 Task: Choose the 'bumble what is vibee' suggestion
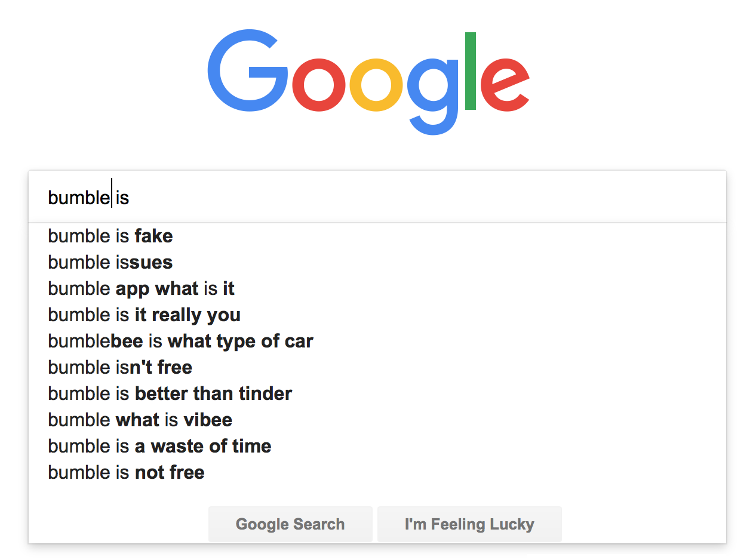click(140, 420)
